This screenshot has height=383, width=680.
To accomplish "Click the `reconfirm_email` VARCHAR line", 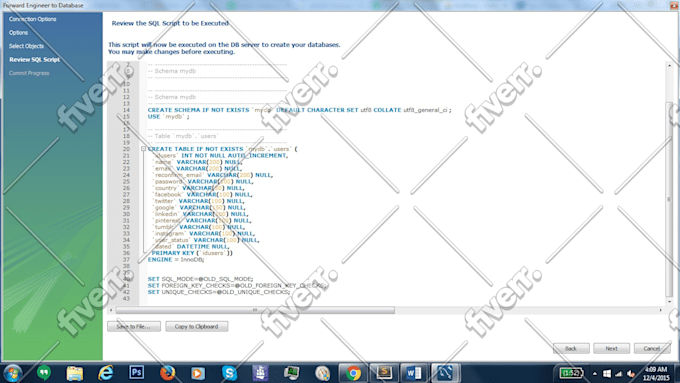I will (x=212, y=175).
